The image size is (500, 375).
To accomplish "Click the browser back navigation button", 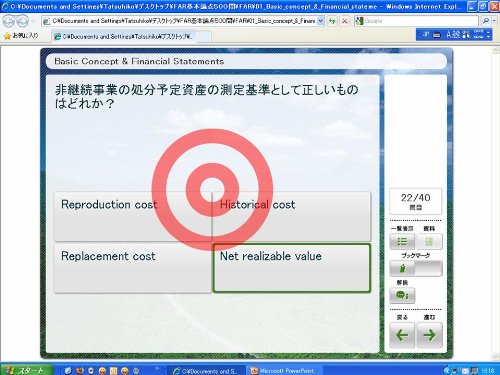I will [9, 21].
